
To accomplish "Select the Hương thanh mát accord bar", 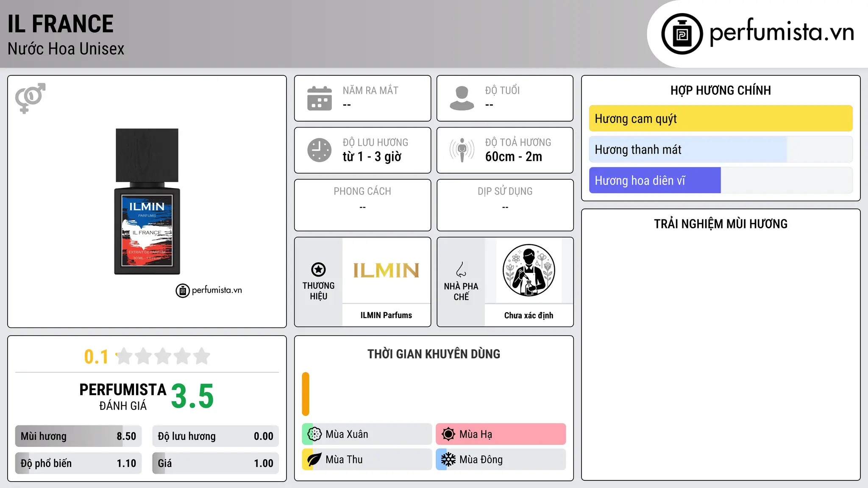I will click(x=721, y=150).
